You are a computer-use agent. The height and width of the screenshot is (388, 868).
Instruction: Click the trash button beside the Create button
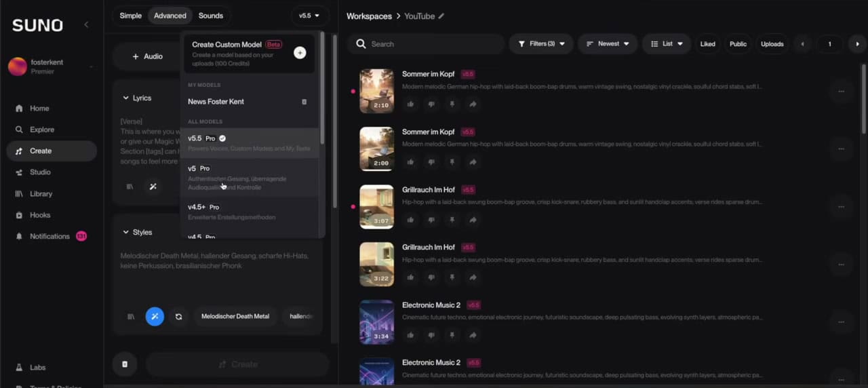(x=125, y=364)
